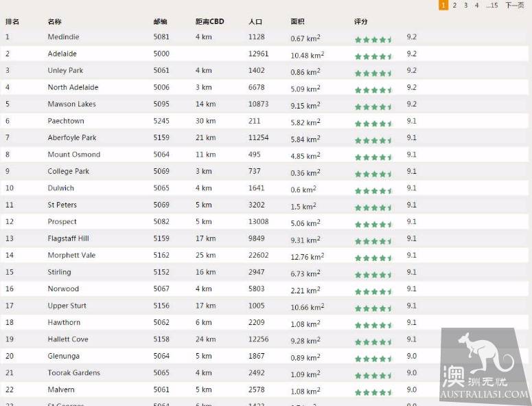Click star rating for Paechtown
Screen dimensions: 532x406
pos(373,124)
